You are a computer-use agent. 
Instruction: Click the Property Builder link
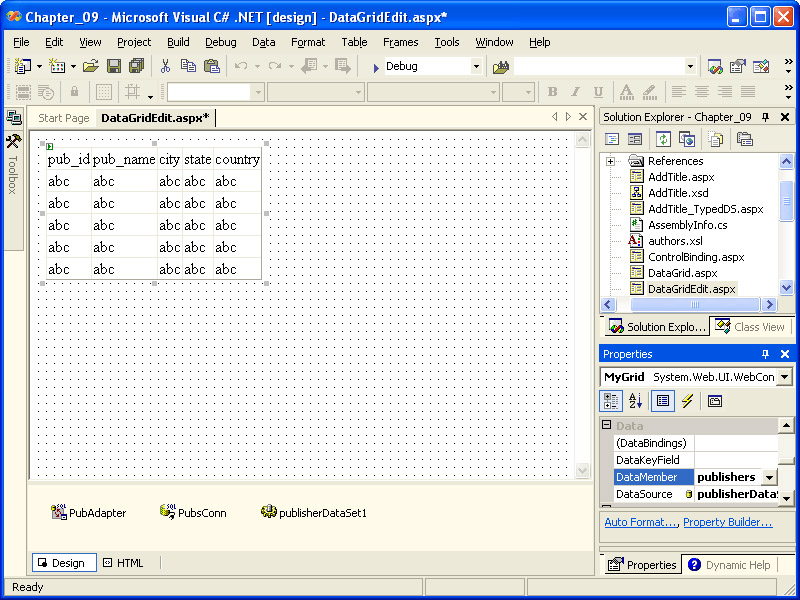[x=727, y=522]
